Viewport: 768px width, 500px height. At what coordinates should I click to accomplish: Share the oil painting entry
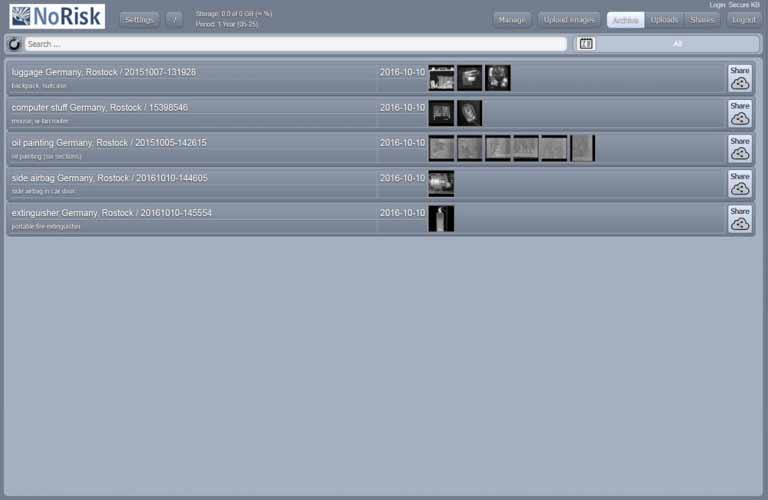[x=740, y=148]
